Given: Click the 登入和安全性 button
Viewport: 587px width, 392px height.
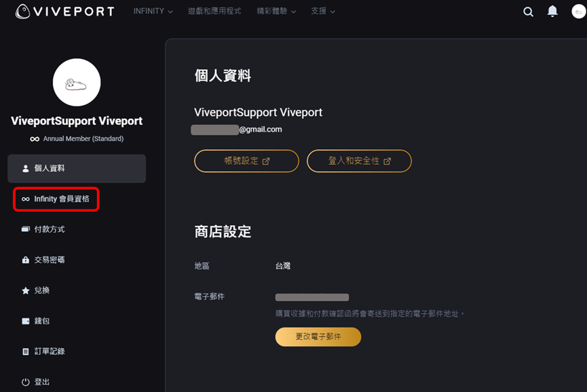Looking at the screenshot, I should click(360, 161).
